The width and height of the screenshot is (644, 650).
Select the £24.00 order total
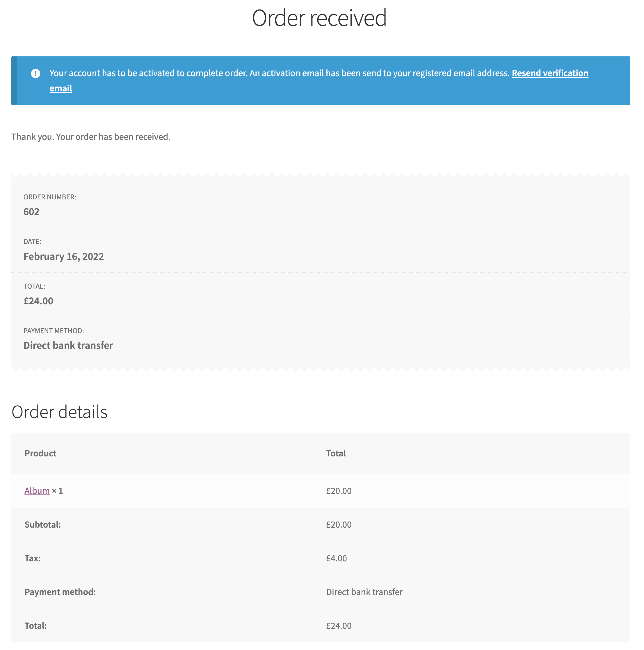tap(38, 301)
